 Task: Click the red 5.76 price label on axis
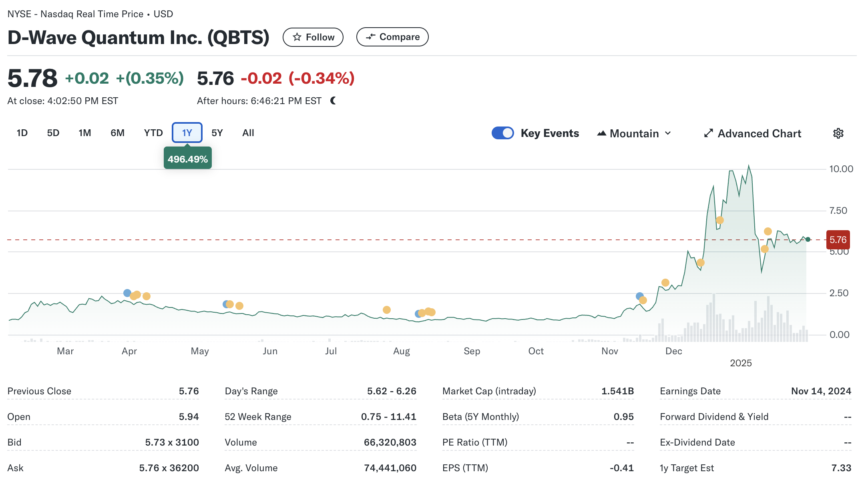(x=838, y=240)
